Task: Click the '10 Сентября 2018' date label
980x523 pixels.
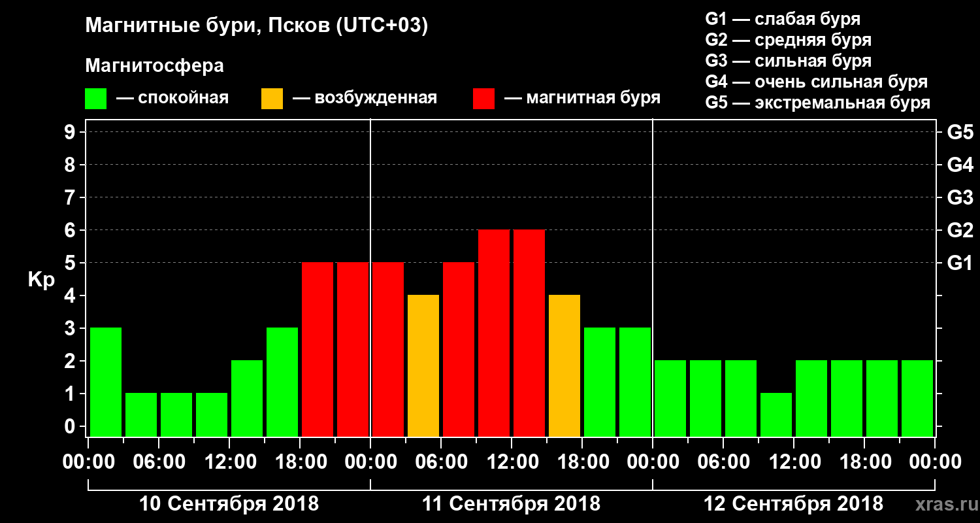Action: pyautogui.click(x=229, y=504)
